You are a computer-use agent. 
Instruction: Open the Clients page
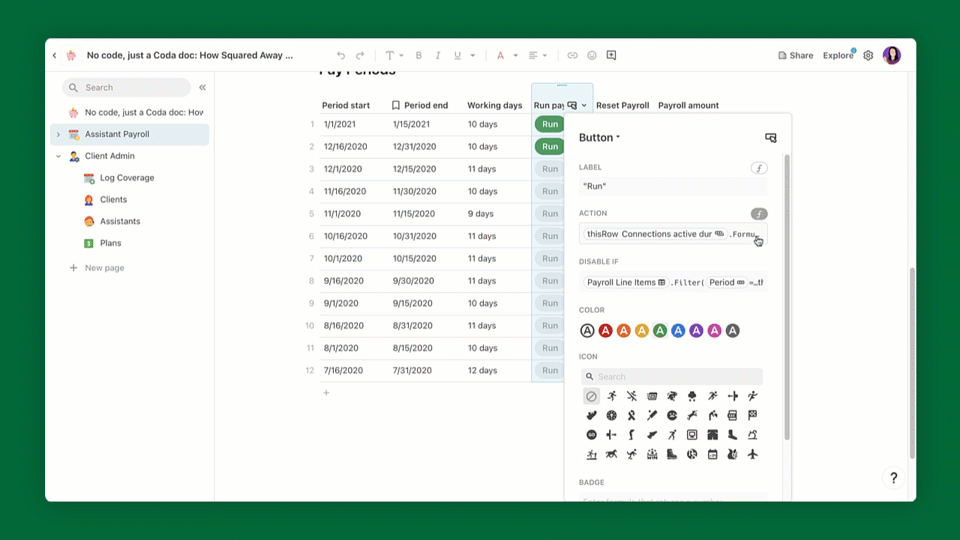click(x=113, y=200)
